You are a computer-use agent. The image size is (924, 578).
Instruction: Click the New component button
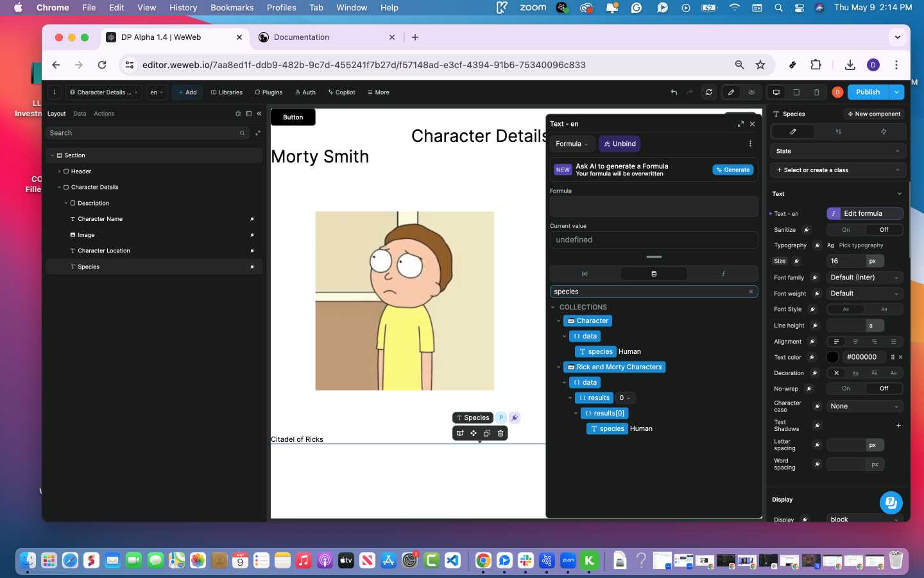click(874, 114)
